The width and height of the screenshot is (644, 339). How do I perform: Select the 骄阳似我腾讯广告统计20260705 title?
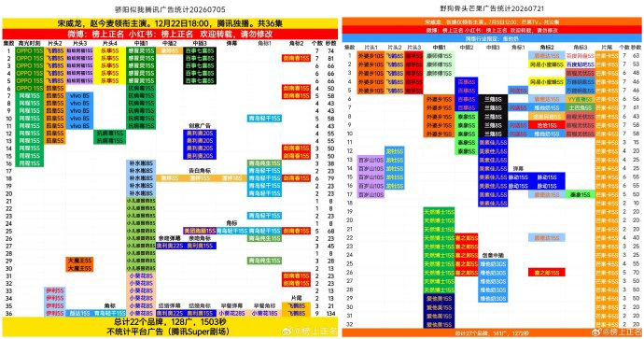point(170,9)
